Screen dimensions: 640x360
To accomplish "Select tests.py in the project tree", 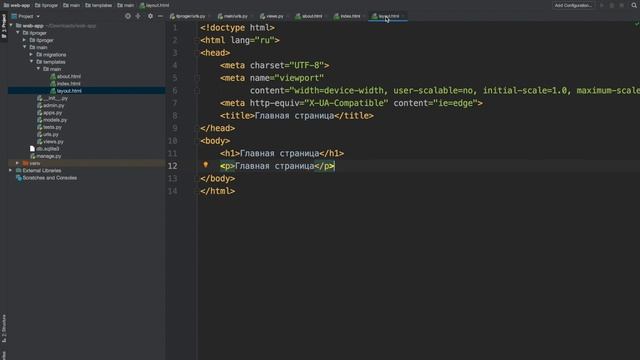I will point(49,127).
